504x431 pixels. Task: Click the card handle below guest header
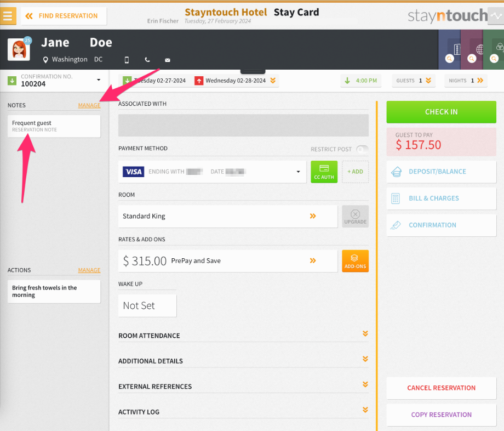253,71
